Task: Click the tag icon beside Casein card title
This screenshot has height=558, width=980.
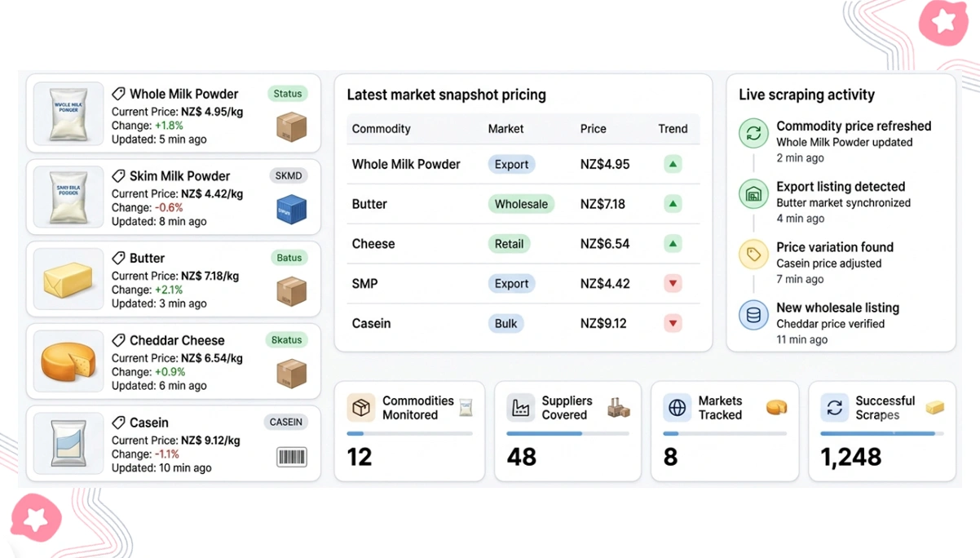Action: pos(118,423)
